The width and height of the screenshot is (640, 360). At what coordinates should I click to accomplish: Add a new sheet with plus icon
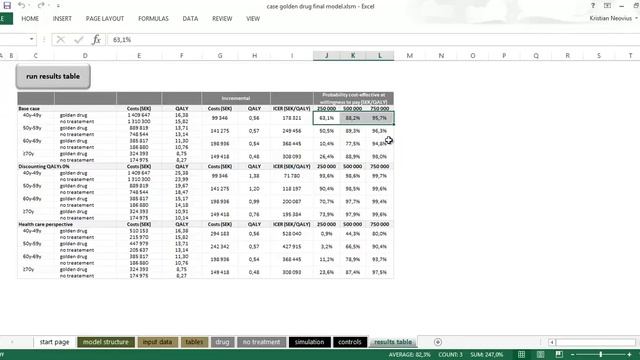pyautogui.click(x=438, y=342)
